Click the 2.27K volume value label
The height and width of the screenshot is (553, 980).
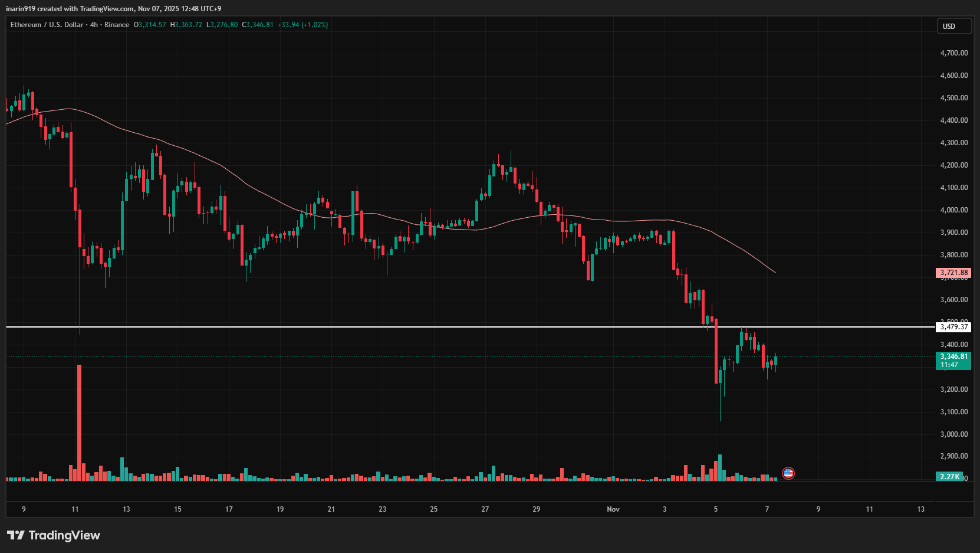click(949, 476)
